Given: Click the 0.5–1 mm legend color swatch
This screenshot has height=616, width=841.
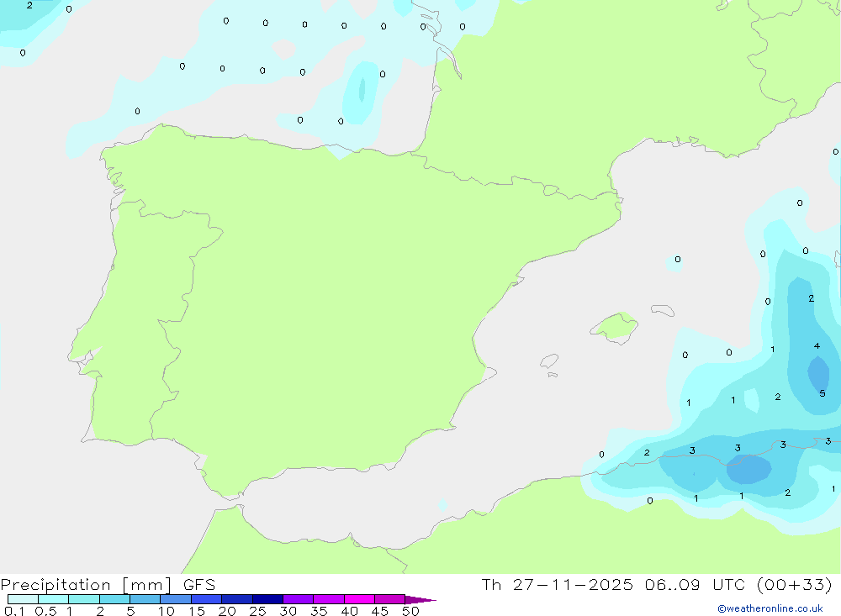Looking at the screenshot, I should click(54, 599).
